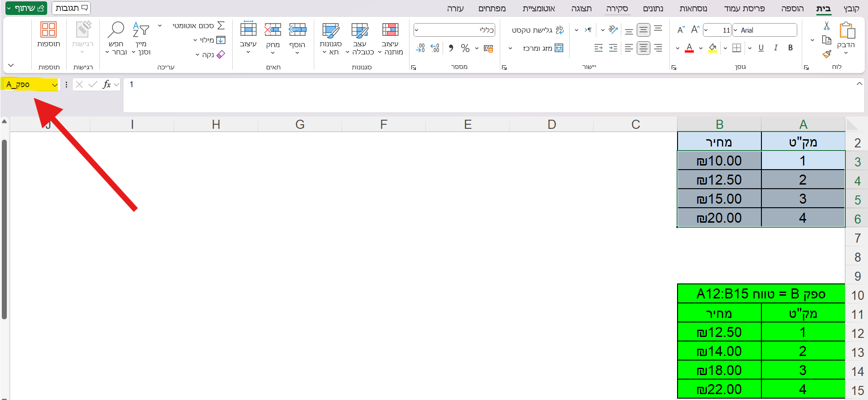Image resolution: width=868 pixels, height=400 pixels.
Task: Toggle the active center horizontal align button
Action: point(644,48)
